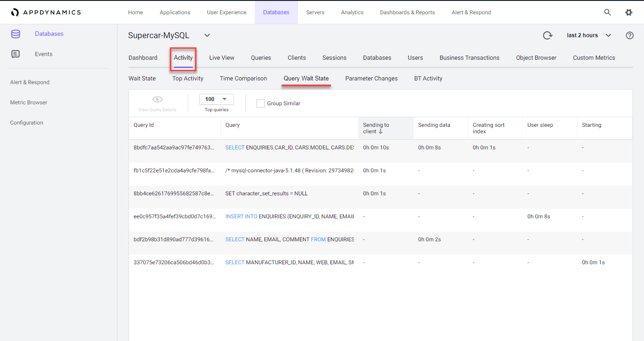This screenshot has height=341, width=644.
Task: Open Alert & Respond in left sidebar
Action: (30, 82)
